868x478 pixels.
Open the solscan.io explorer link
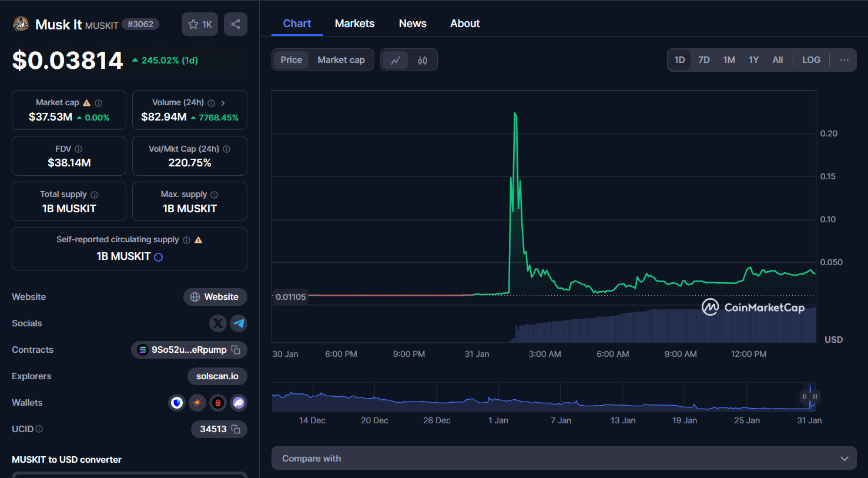click(217, 376)
